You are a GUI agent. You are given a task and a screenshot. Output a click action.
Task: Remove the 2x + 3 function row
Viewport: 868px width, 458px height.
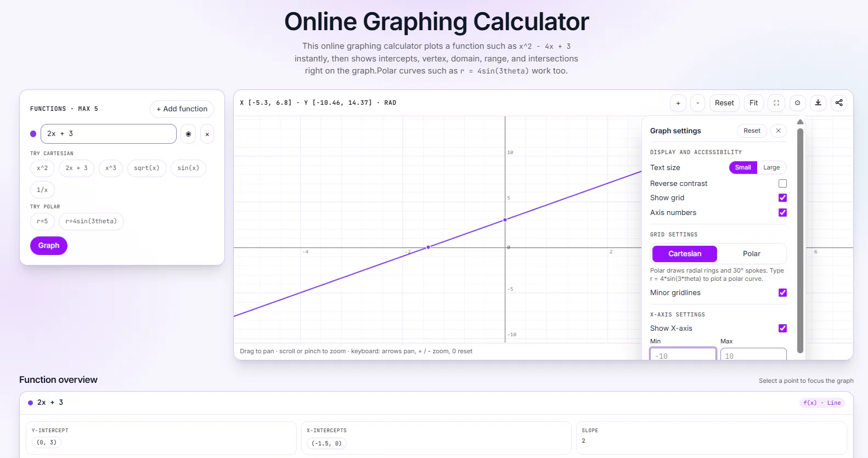(x=207, y=134)
